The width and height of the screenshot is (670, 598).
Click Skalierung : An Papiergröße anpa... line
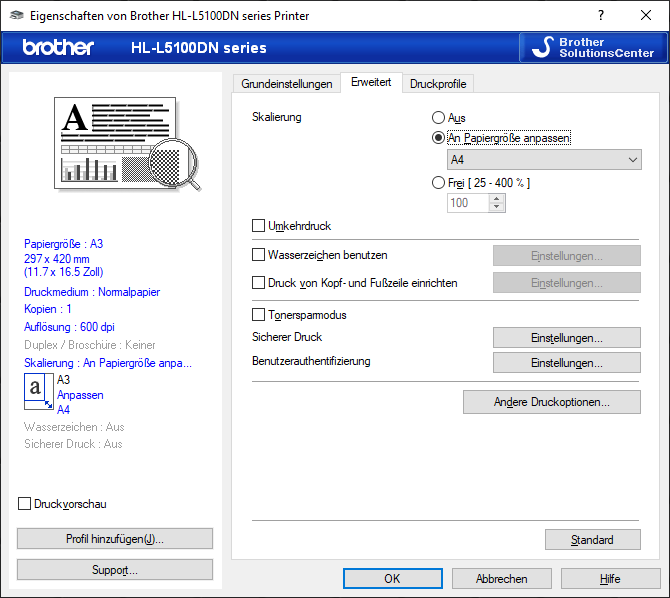pyautogui.click(x=108, y=363)
